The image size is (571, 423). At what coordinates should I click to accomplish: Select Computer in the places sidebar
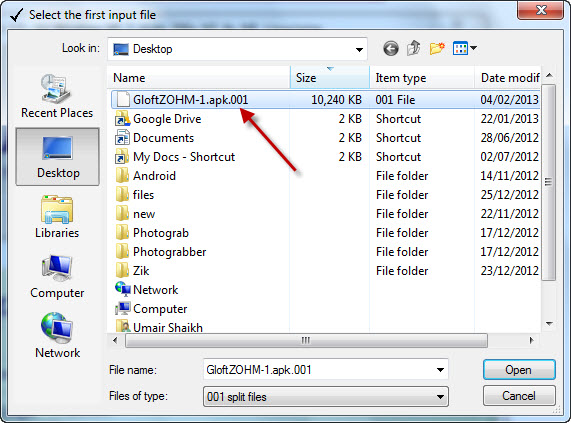pos(57,277)
